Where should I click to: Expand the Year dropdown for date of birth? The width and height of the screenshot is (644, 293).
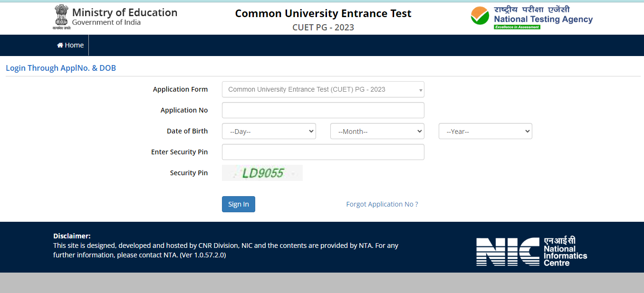tap(485, 131)
